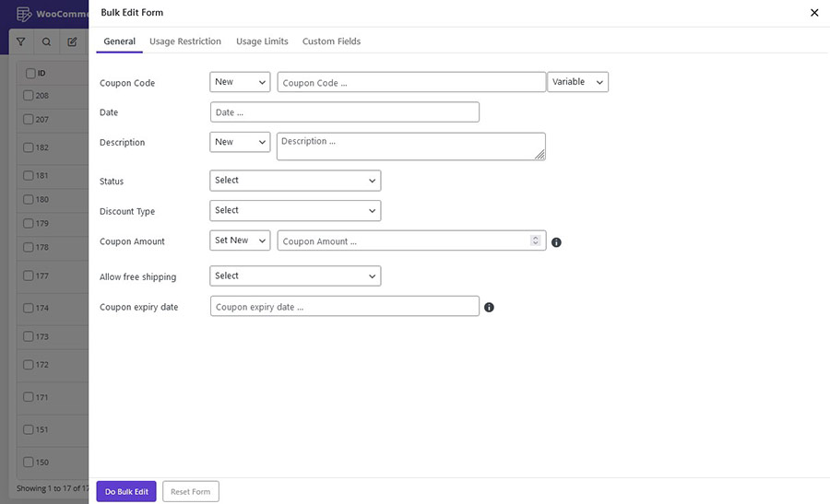830x504 pixels.
Task: Click the Coupon Code label
Action: [127, 83]
